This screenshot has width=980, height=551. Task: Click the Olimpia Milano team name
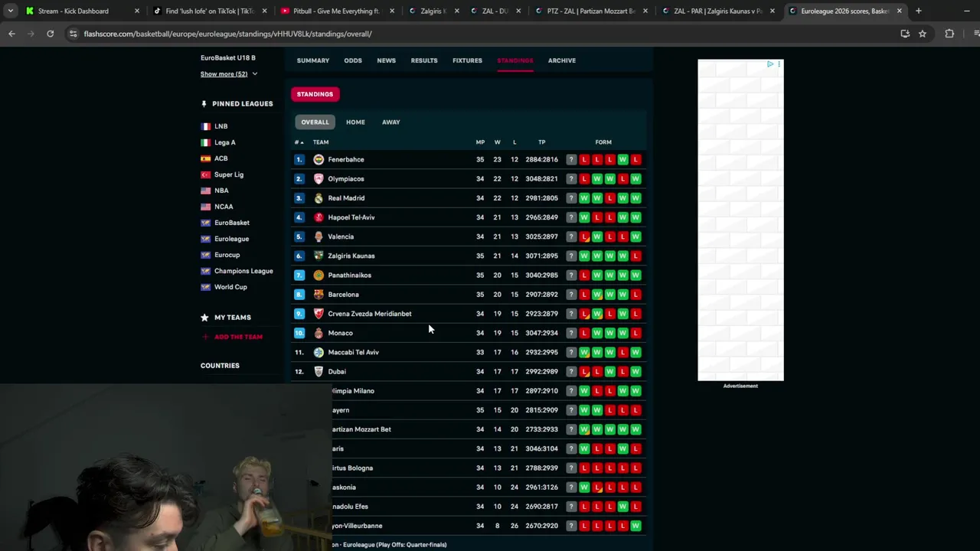[x=353, y=391]
